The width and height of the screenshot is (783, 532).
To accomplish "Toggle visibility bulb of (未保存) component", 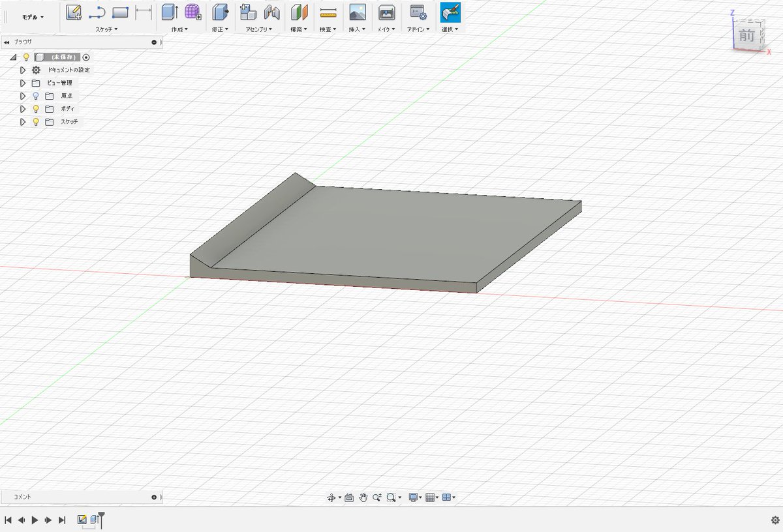I will 26,57.
